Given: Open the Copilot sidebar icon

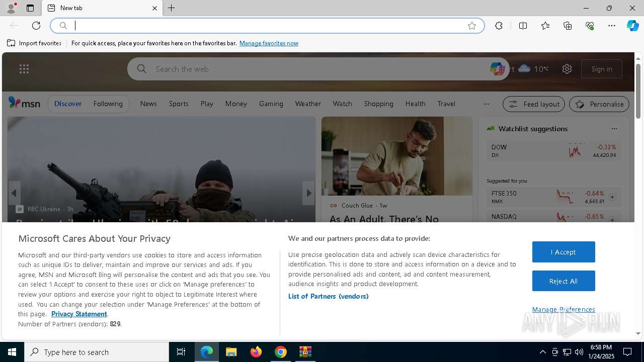Looking at the screenshot, I should [x=632, y=26].
